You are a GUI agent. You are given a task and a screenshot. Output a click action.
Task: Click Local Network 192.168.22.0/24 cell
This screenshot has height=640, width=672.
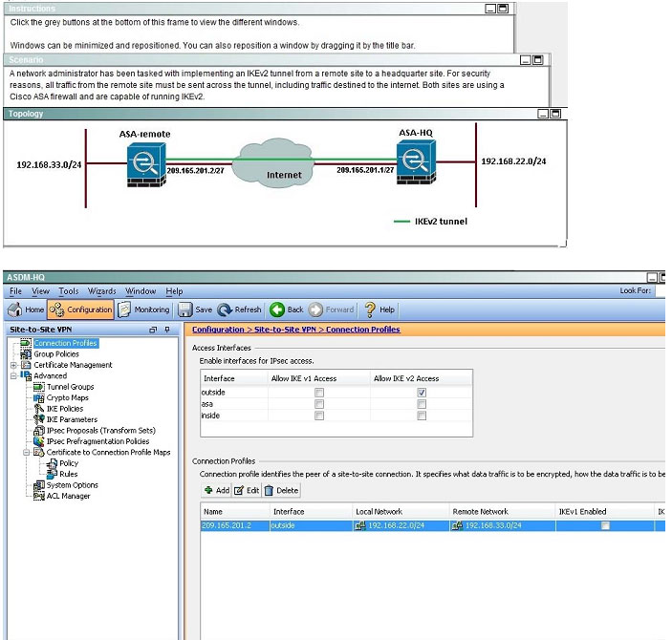[x=401, y=525]
